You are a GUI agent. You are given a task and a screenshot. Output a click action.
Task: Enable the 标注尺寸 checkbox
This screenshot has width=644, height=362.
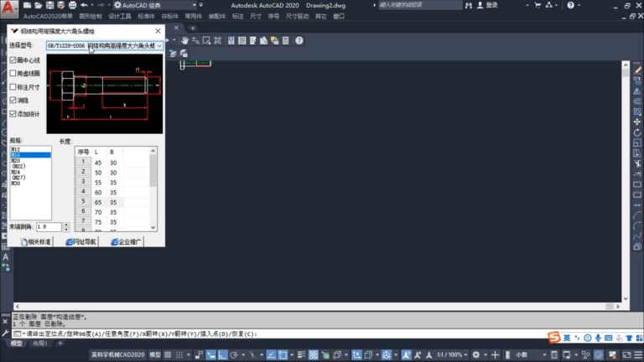pyautogui.click(x=13, y=87)
